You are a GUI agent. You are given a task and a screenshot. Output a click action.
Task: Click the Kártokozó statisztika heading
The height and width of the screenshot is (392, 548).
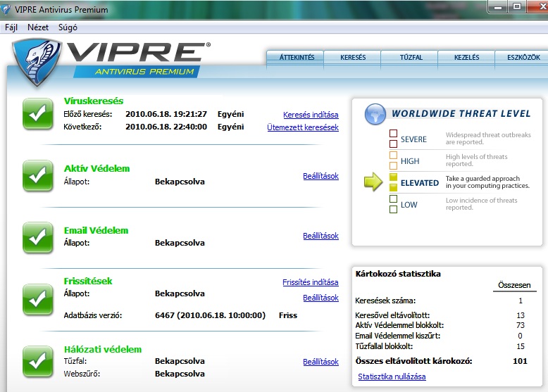pos(398,274)
